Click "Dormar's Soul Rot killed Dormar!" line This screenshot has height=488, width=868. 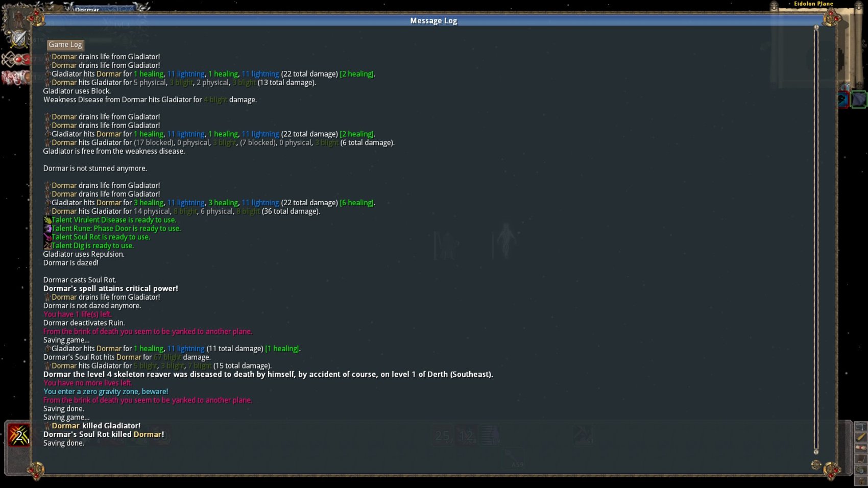[x=104, y=434]
